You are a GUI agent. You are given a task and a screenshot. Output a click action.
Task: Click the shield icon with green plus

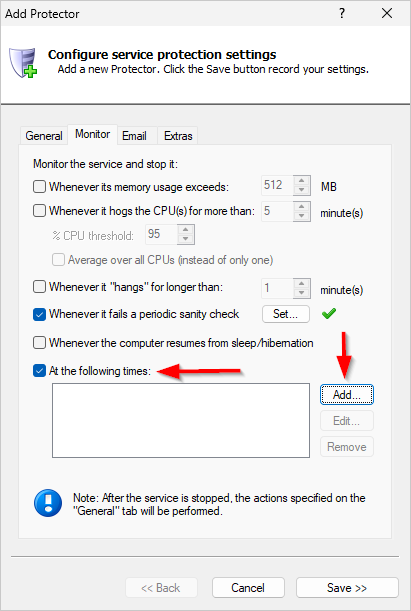(23, 62)
